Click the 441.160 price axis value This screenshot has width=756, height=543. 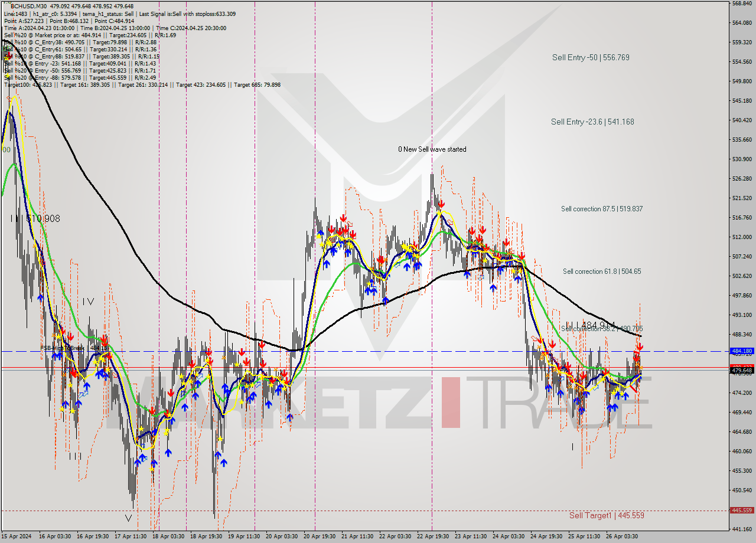tap(741, 529)
